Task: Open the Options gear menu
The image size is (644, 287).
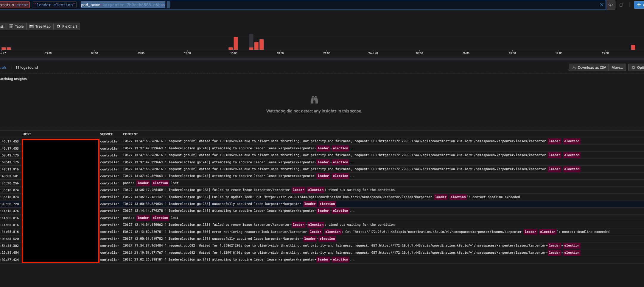Action: pyautogui.click(x=636, y=68)
